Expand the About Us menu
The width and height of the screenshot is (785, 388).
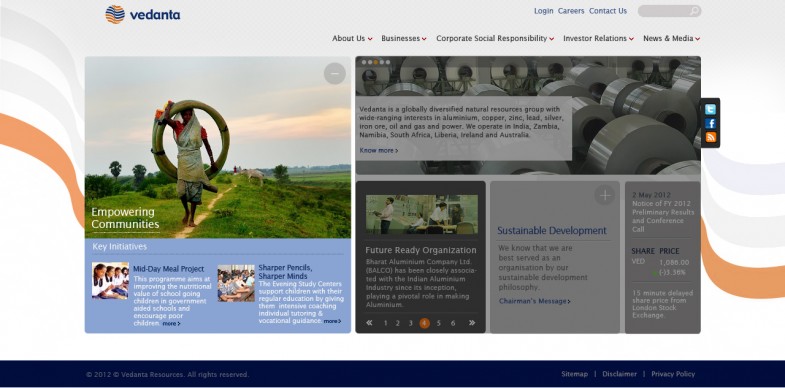pos(352,39)
